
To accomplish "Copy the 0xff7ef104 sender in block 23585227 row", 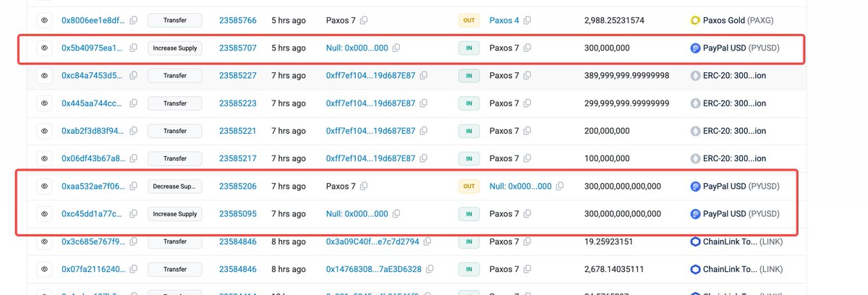I will 424,75.
